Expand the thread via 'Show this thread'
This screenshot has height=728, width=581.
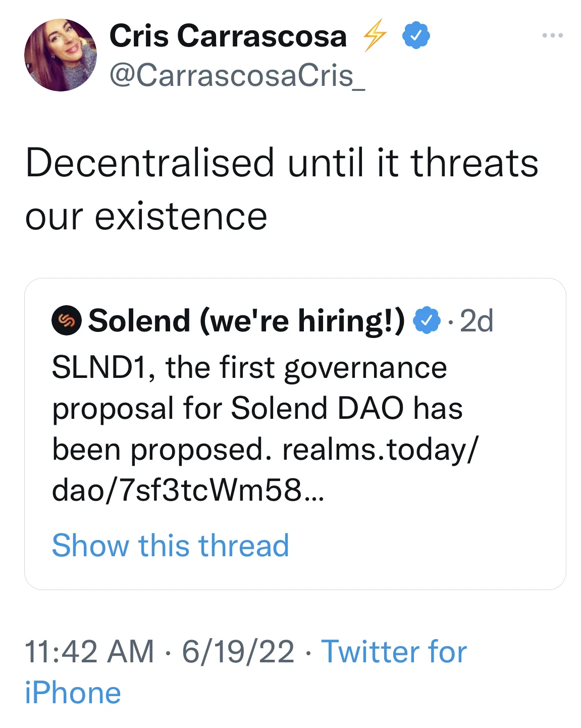(x=170, y=546)
